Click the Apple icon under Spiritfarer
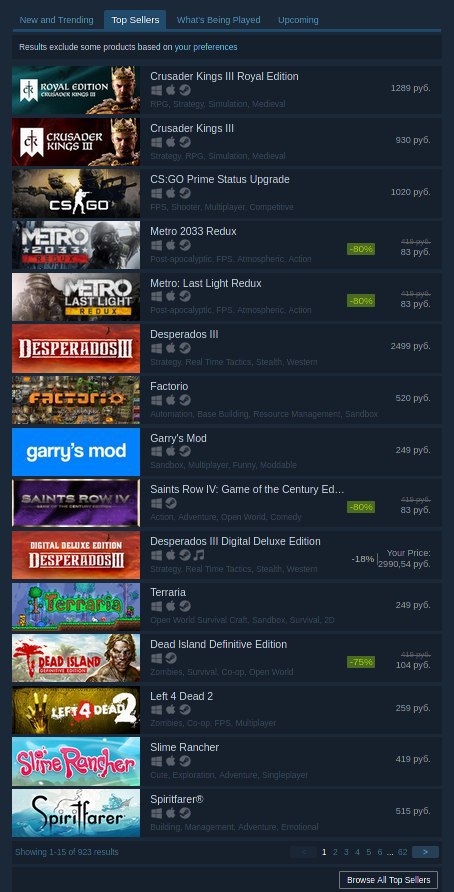Image resolution: width=454 pixels, height=892 pixels. pos(171,813)
